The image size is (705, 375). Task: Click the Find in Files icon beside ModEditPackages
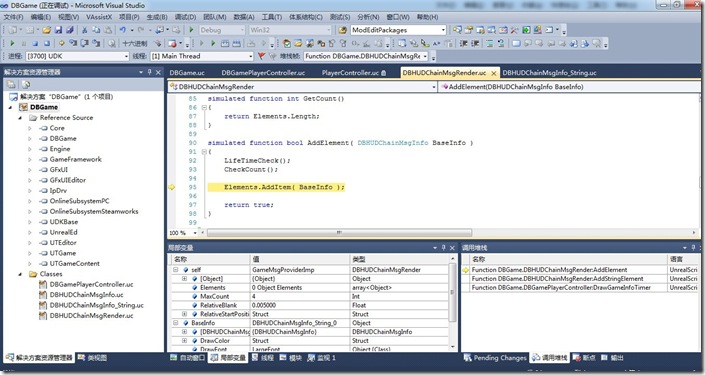pos(343,30)
